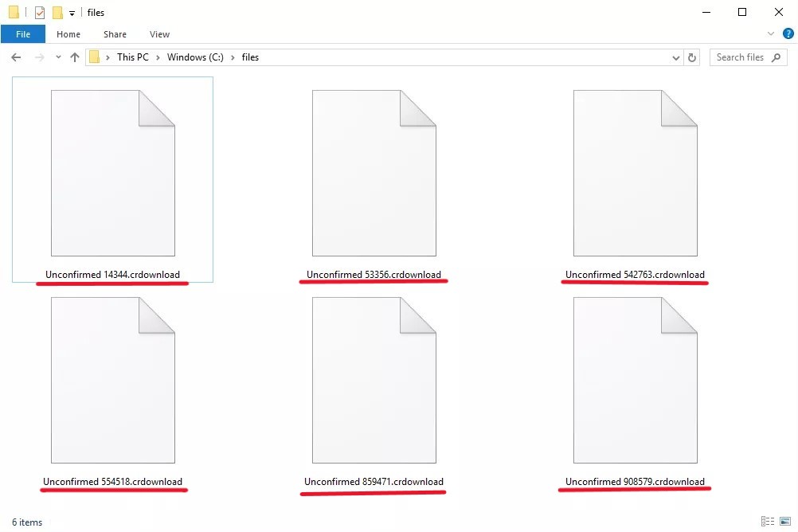Open the address bar history dropdown
Image resolution: width=798 pixels, height=532 pixels.
tap(675, 57)
